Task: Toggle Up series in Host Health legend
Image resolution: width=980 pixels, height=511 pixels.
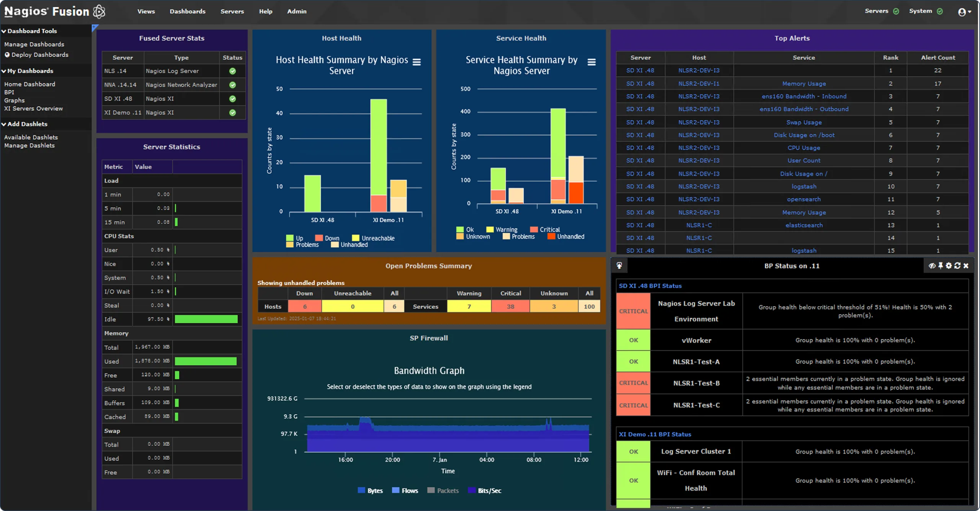Action: [295, 238]
